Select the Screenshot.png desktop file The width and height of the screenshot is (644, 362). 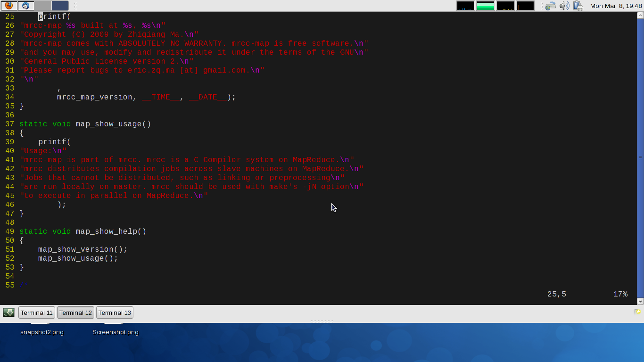click(116, 332)
